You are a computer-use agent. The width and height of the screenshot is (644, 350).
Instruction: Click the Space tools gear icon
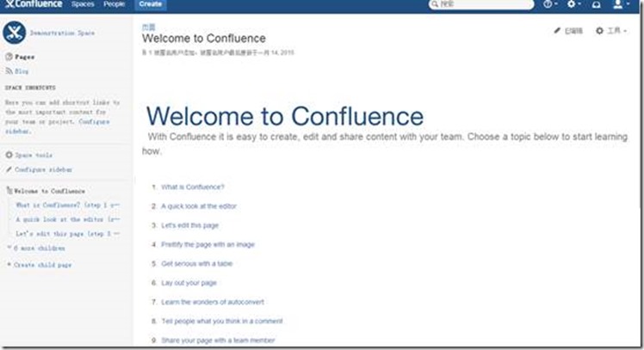click(x=9, y=155)
